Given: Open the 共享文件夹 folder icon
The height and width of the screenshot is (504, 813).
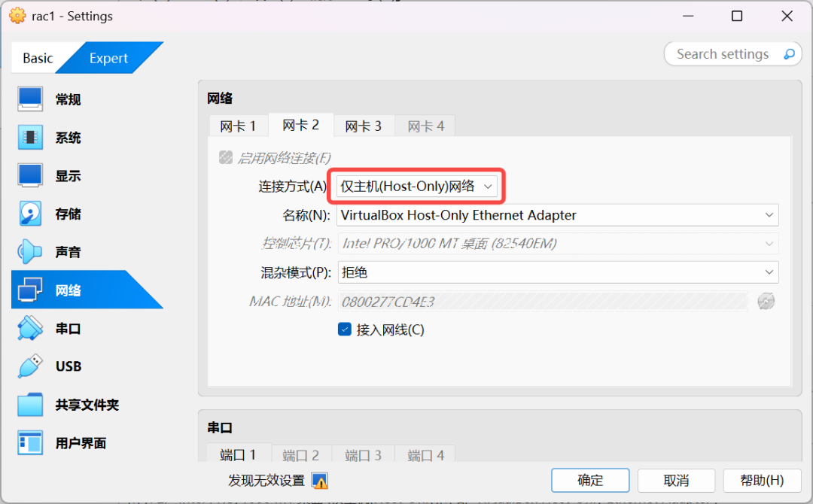Looking at the screenshot, I should click(30, 405).
